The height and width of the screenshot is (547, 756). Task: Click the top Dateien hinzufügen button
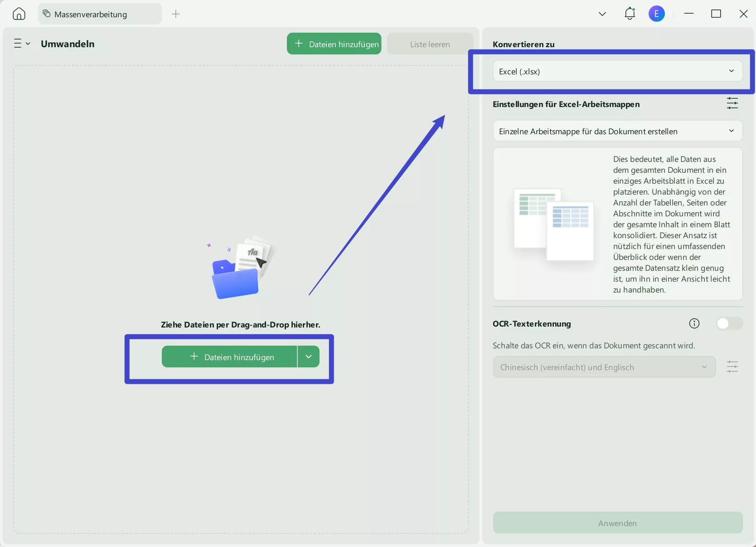[334, 44]
